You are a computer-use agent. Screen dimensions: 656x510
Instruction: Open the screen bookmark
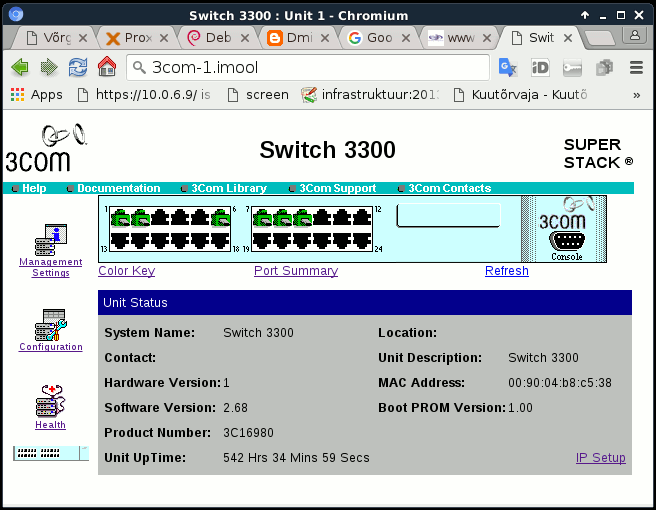pos(258,95)
